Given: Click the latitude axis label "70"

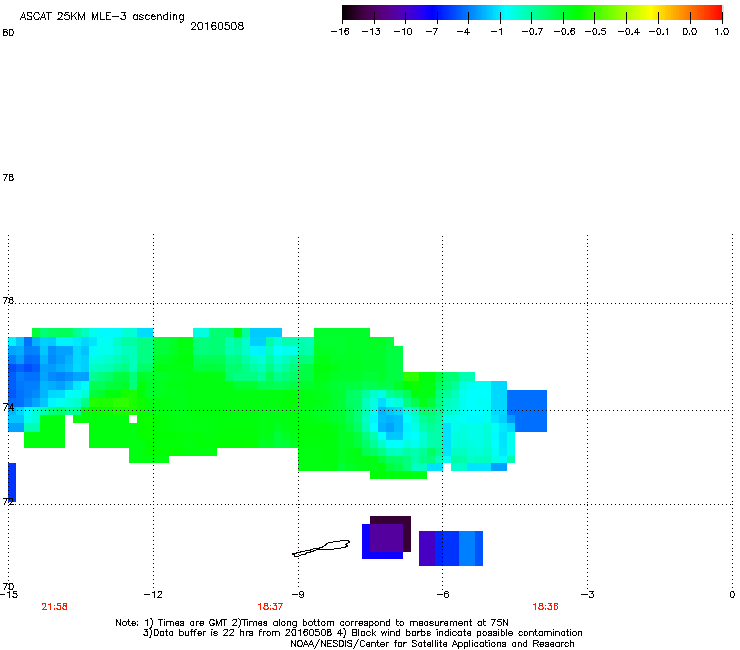Looking at the screenshot, I should click(8, 586).
